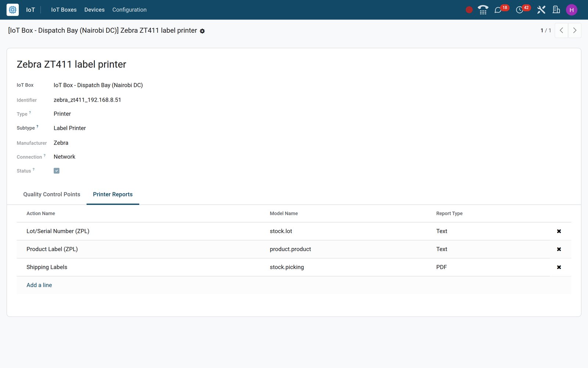Viewport: 588px width, 368px height.
Task: Open the Devices menu
Action: (94, 10)
